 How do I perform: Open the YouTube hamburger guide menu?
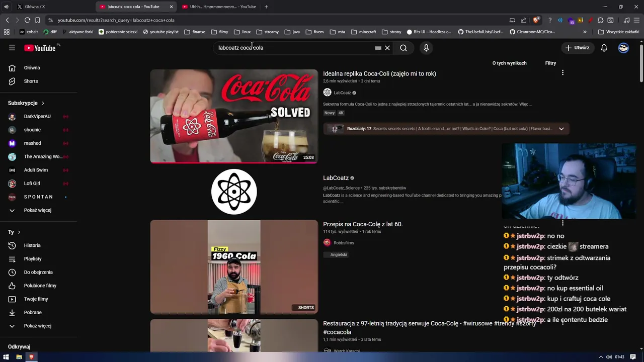pyautogui.click(x=12, y=48)
